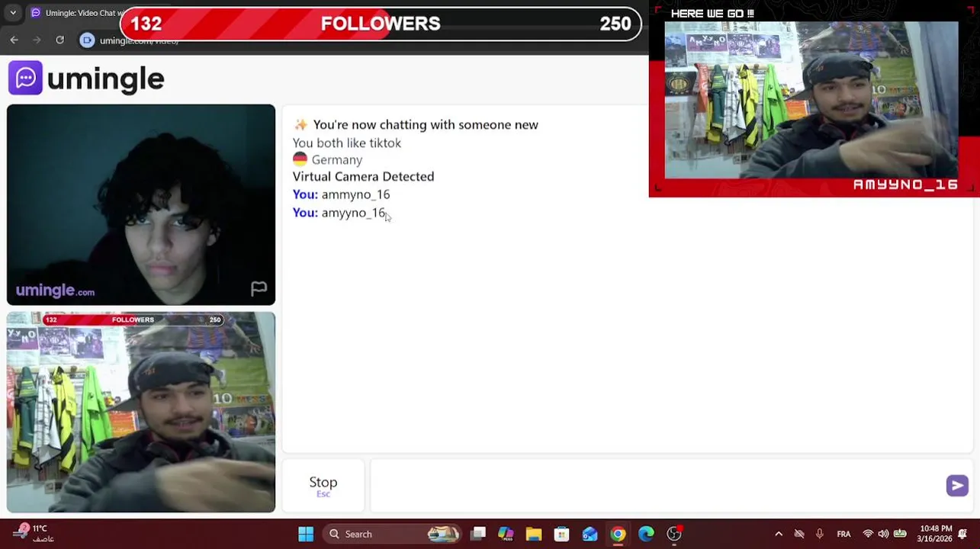The height and width of the screenshot is (549, 980).
Task: Open the battery status tray icon
Action: (900, 534)
